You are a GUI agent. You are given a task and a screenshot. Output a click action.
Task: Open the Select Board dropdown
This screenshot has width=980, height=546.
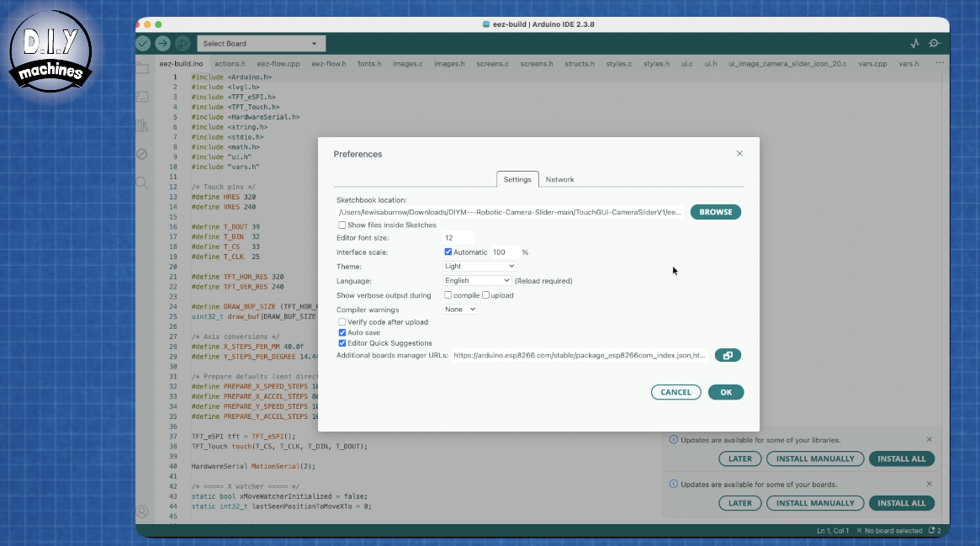pyautogui.click(x=261, y=44)
